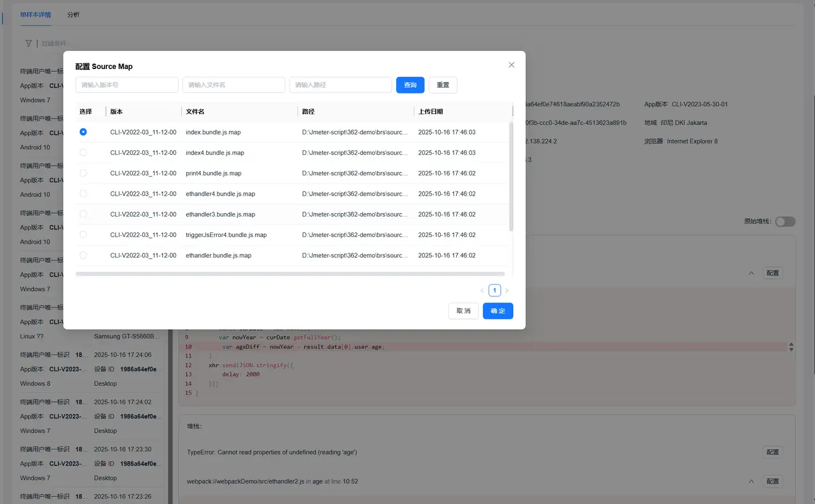Close the Source Map configuration dialog
Screen dimensions: 815x504
[x=511, y=65]
